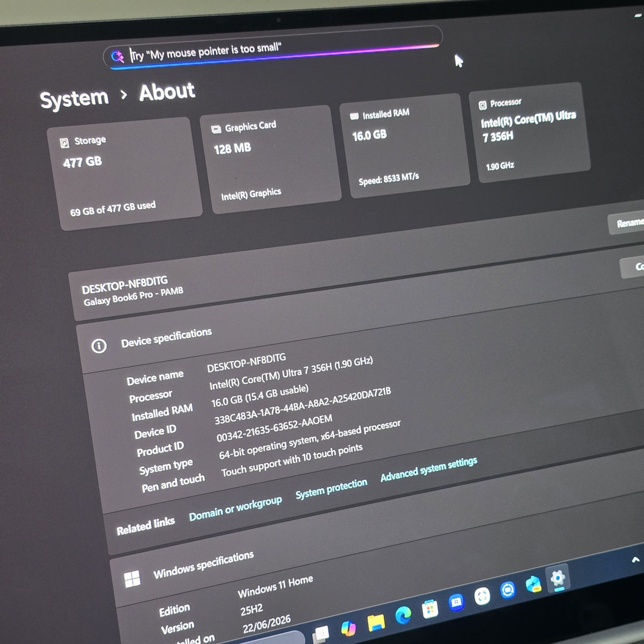Select the Product ID value 00342-21635-63652-AAOEM
This screenshot has height=644, width=644.
pyautogui.click(x=274, y=428)
